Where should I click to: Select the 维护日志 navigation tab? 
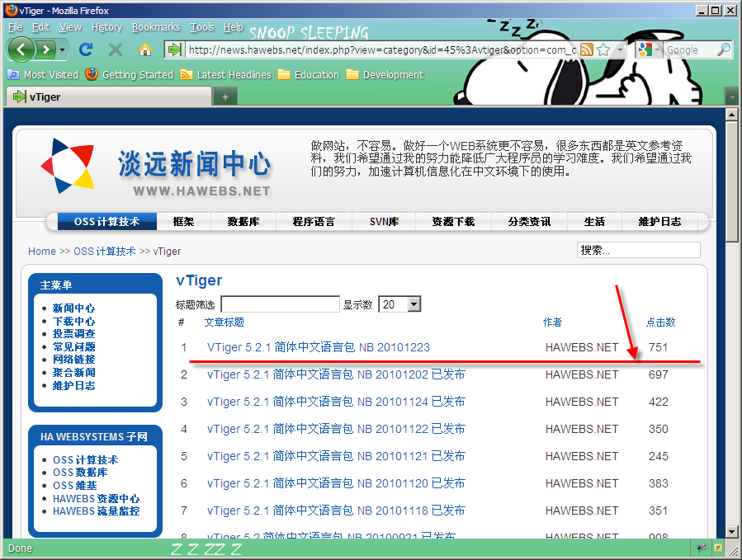[659, 221]
